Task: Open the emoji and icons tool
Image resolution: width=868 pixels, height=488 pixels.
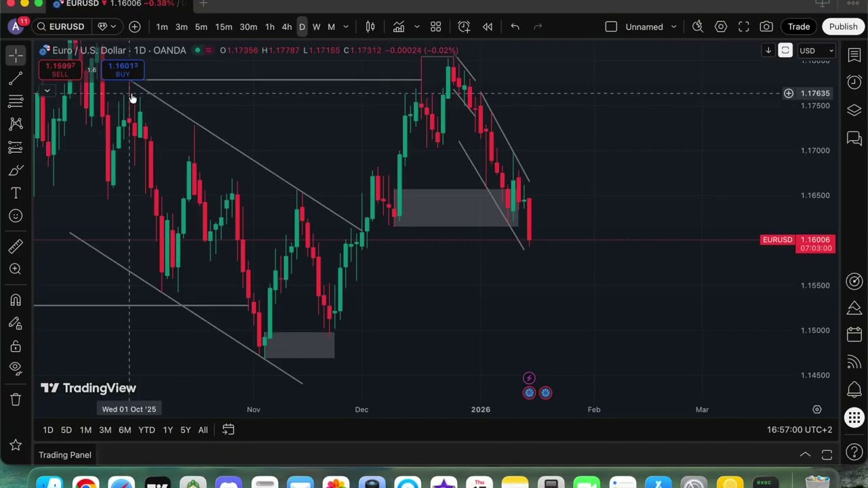Action: pos(16,216)
